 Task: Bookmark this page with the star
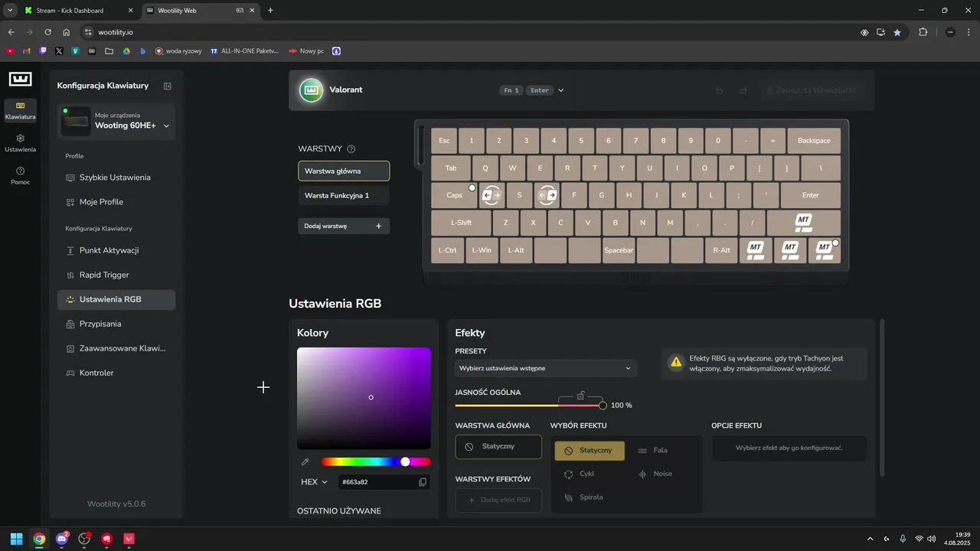(897, 32)
